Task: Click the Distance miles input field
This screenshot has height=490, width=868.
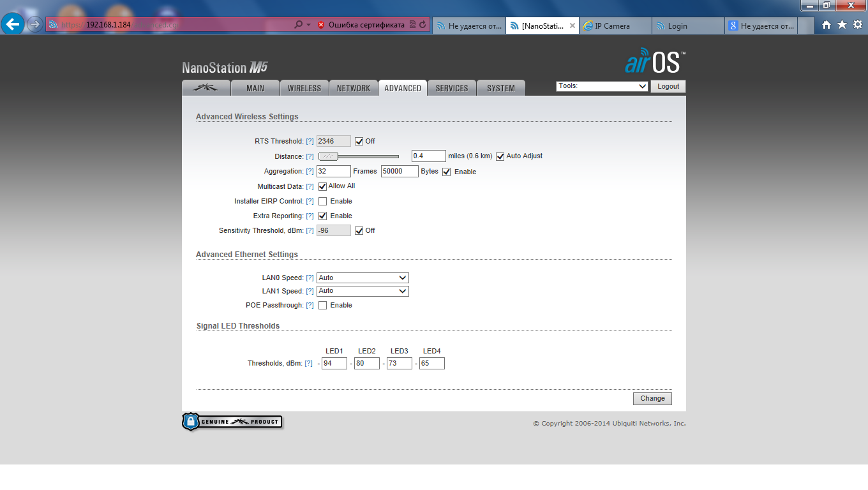Action: [x=429, y=156]
